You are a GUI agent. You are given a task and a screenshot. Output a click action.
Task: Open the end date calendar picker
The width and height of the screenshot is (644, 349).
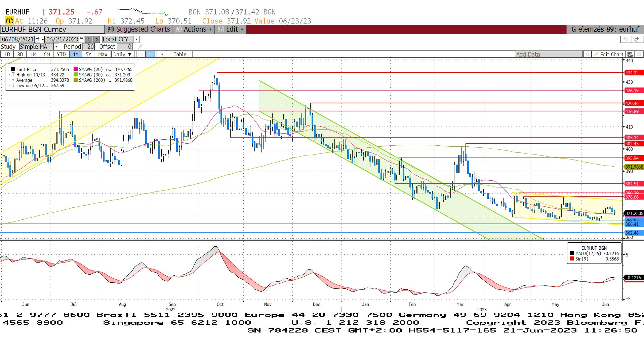click(x=82, y=39)
